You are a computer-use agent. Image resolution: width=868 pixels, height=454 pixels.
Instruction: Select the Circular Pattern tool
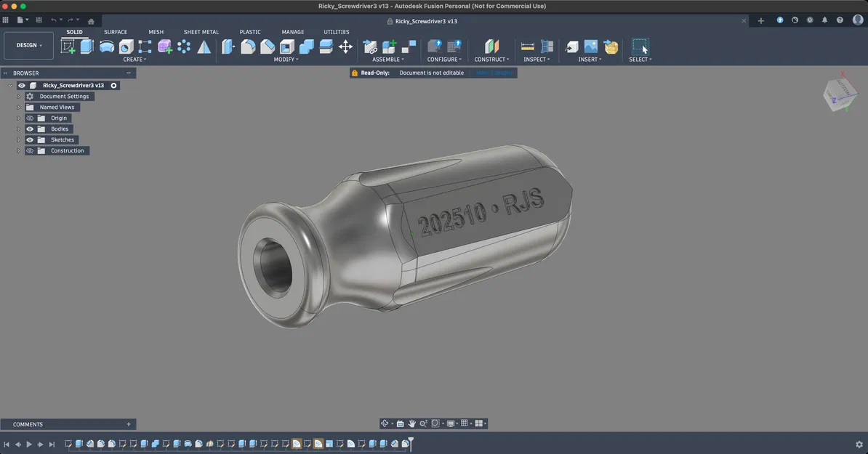click(184, 47)
